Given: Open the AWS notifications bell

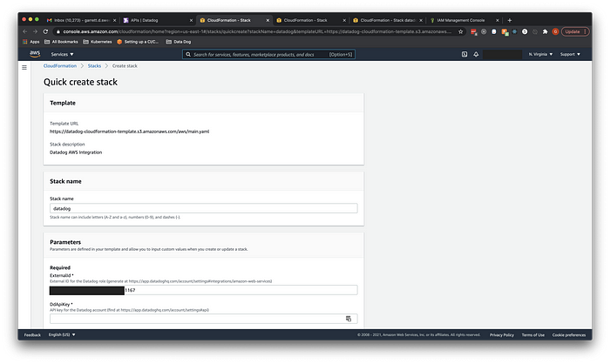Looking at the screenshot, I should pos(476,55).
